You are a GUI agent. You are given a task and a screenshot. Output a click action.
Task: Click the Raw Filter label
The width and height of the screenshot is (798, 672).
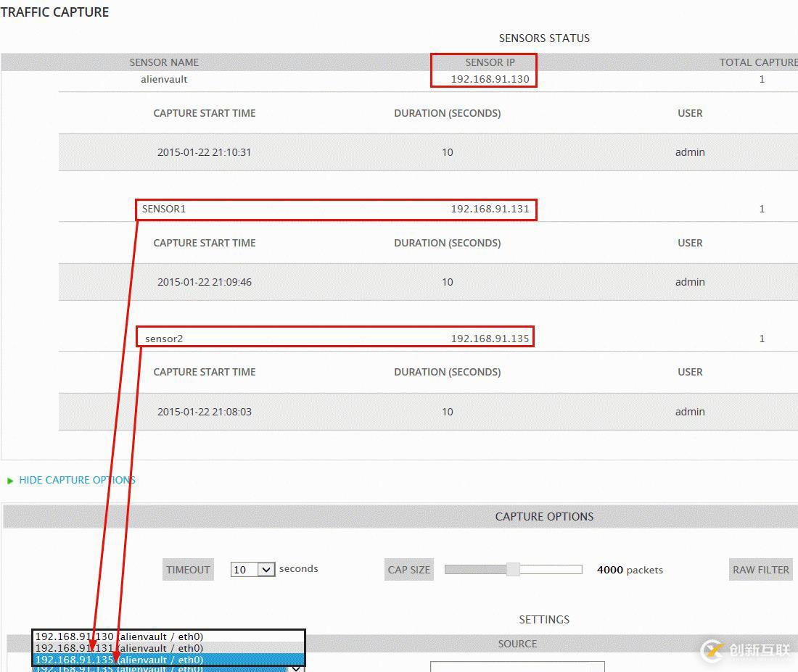tap(760, 570)
